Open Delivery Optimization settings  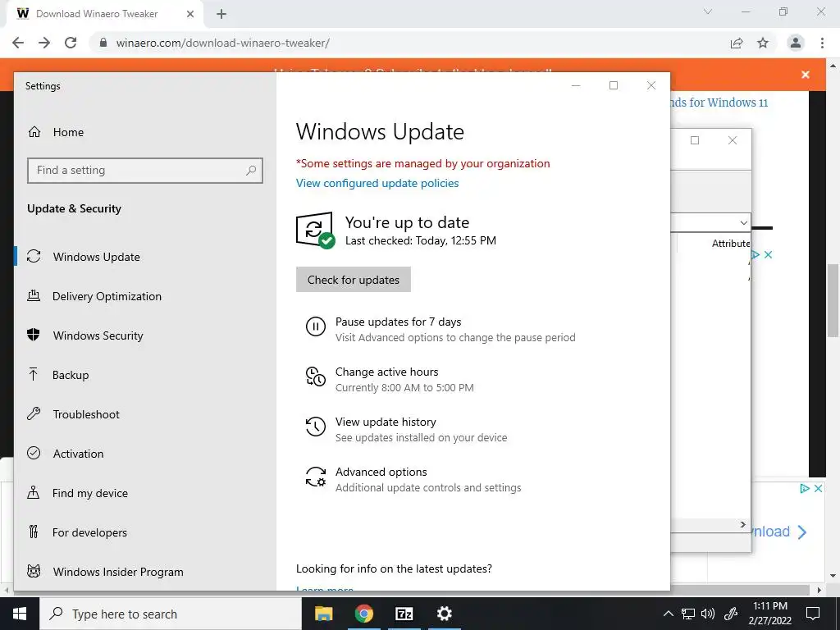[x=107, y=296]
